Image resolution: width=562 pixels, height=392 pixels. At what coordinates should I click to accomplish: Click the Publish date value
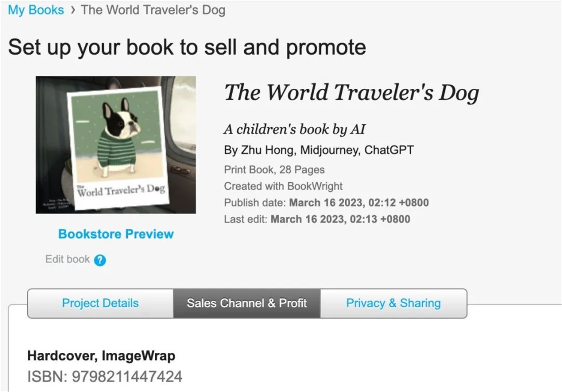pos(359,203)
